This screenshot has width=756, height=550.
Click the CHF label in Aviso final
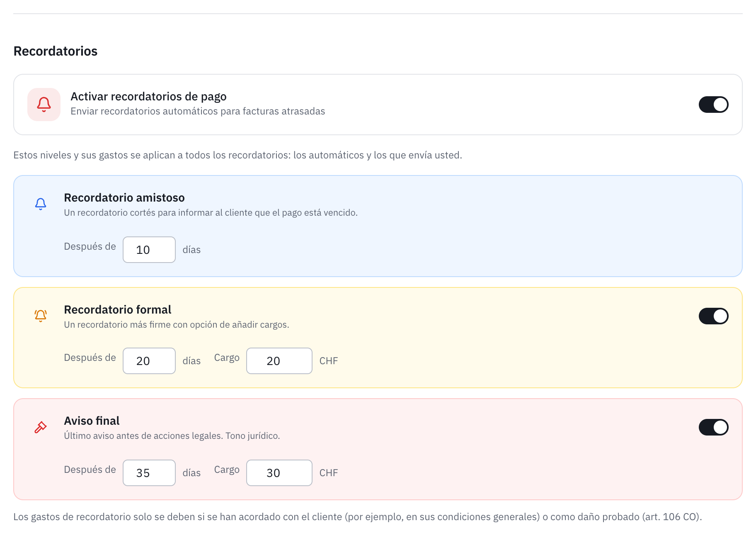tap(329, 473)
